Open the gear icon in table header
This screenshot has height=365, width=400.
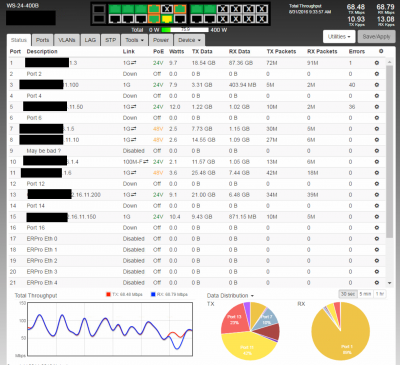(x=381, y=51)
